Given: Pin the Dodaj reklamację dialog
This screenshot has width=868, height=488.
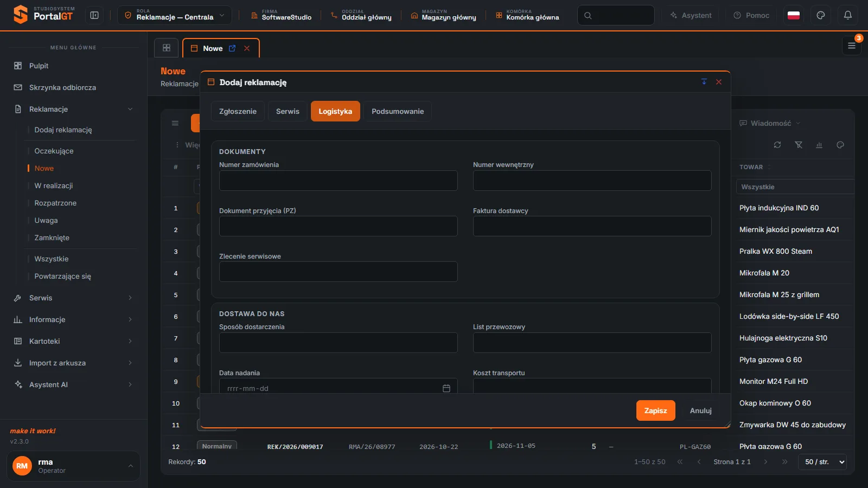Looking at the screenshot, I should [704, 82].
